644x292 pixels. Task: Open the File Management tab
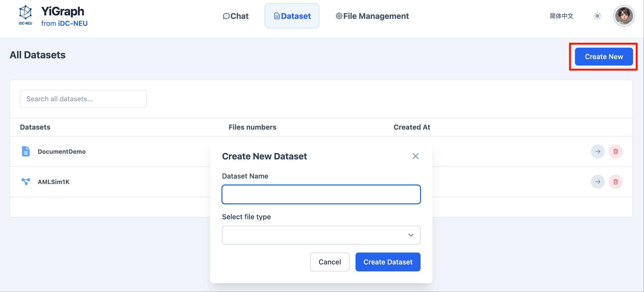tap(372, 16)
